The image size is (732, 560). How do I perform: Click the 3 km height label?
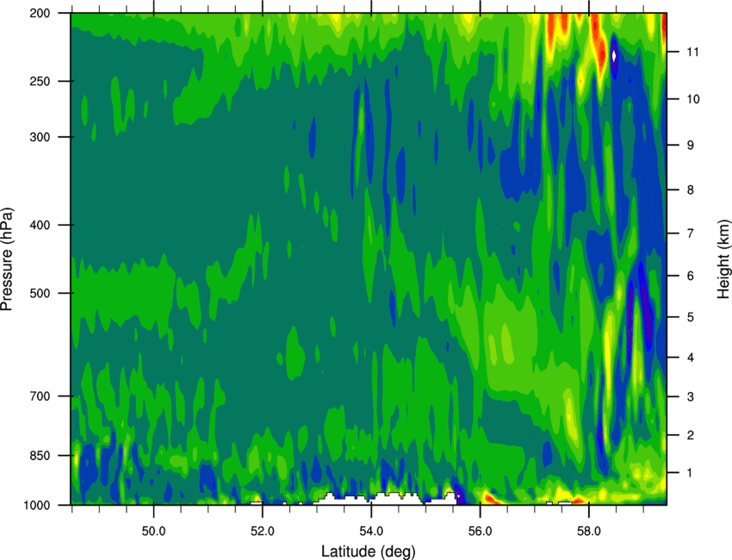[691, 397]
